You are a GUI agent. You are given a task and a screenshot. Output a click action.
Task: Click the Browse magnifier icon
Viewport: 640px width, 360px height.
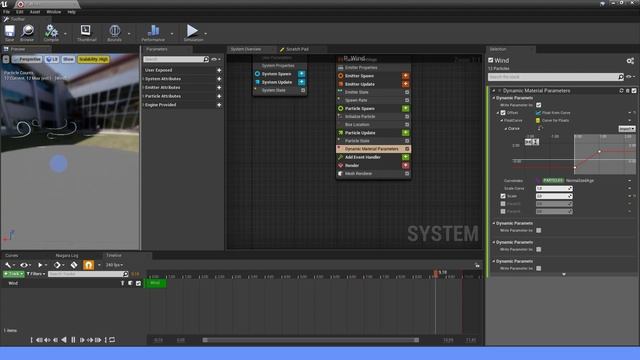tap(27, 31)
